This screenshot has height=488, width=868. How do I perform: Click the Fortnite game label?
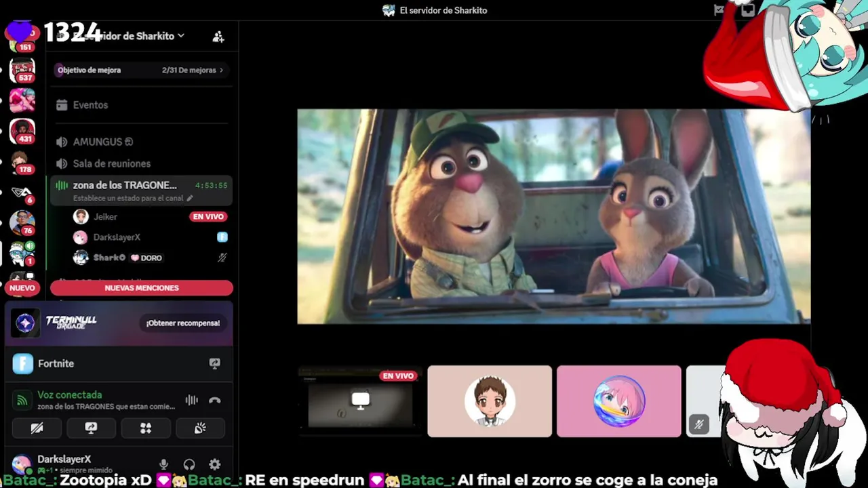[x=56, y=364]
